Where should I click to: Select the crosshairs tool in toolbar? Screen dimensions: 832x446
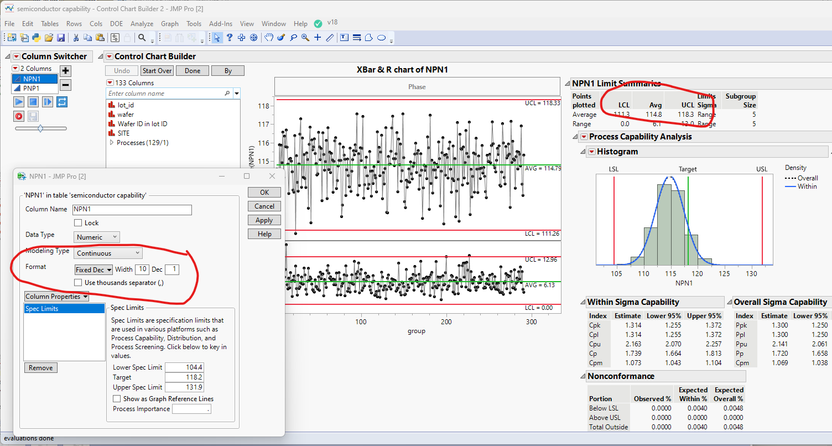coord(318,38)
